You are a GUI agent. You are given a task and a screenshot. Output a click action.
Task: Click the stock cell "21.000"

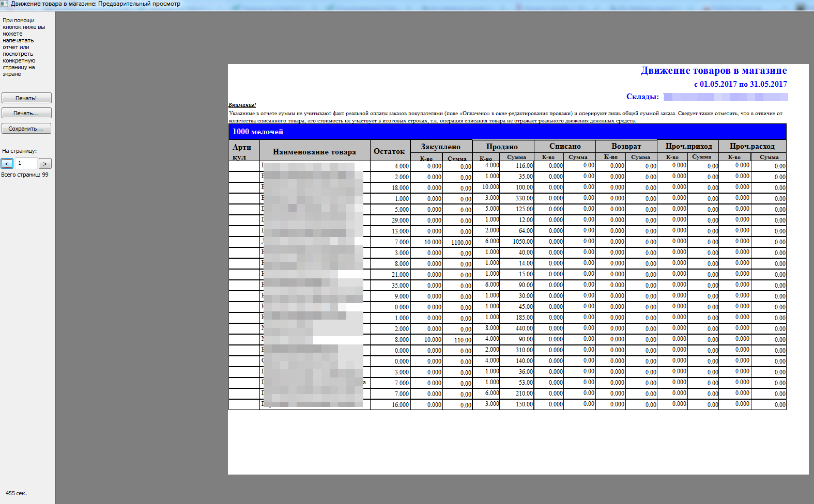391,275
